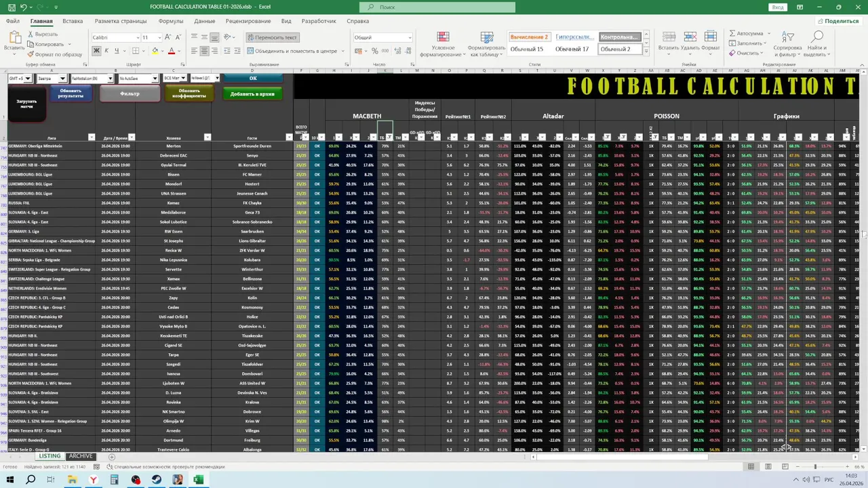This screenshot has height=488, width=868.
Task: Align text to the left
Action: (194, 51)
